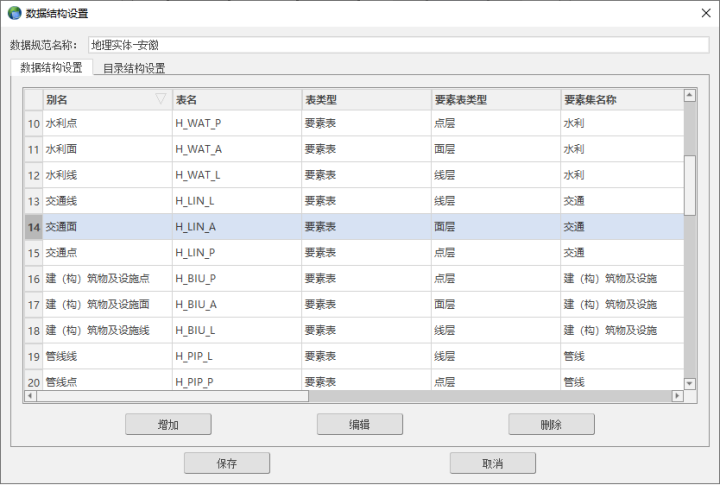720x485 pixels.
Task: Switch to the 目录结构设置 tab
Action: coord(134,68)
